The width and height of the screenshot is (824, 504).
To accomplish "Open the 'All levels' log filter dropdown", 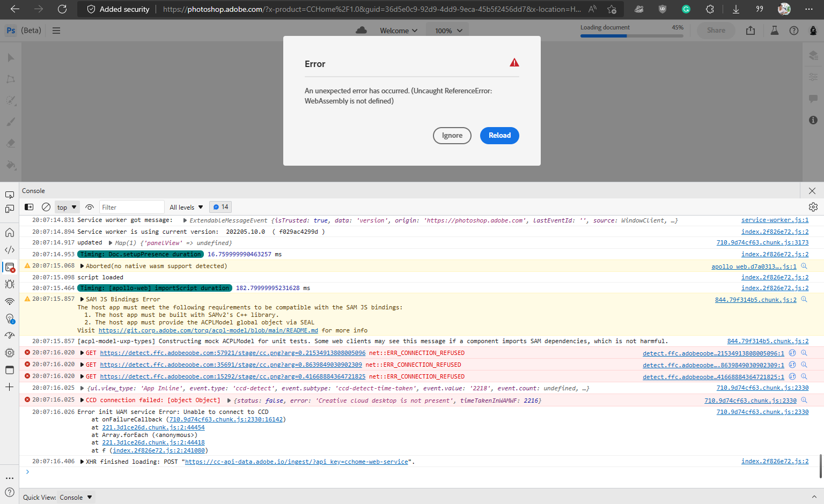I will click(185, 207).
